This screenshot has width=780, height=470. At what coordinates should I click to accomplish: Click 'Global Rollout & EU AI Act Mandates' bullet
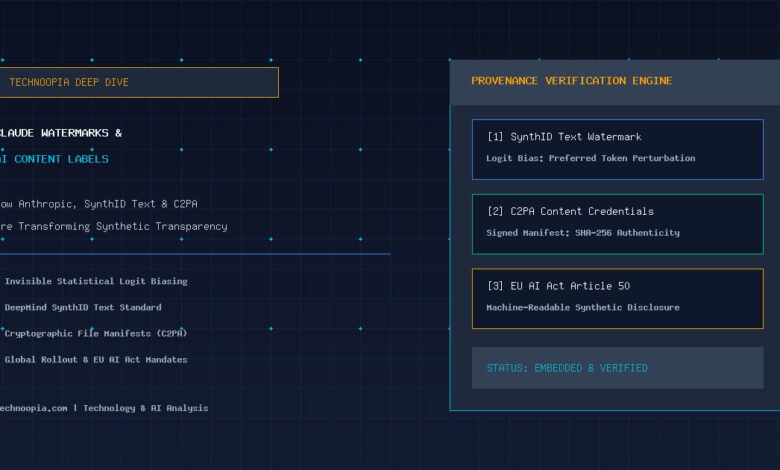pos(96,359)
